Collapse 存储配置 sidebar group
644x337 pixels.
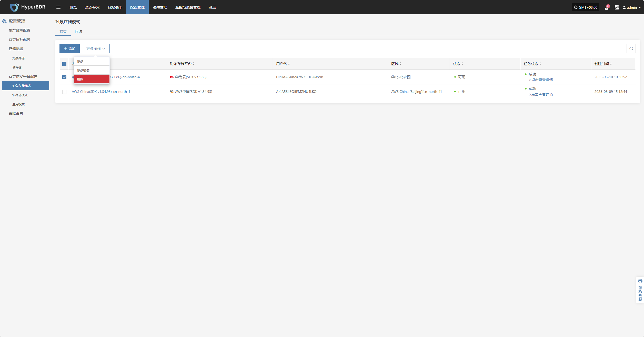coord(16,49)
